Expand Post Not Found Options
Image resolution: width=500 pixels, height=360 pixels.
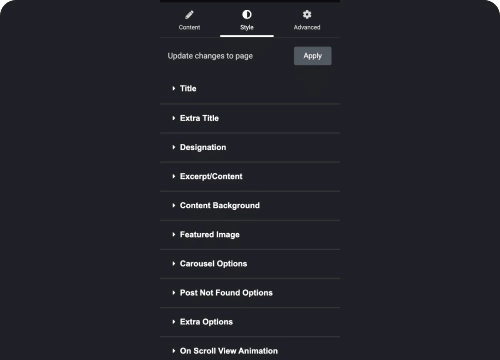coord(250,293)
